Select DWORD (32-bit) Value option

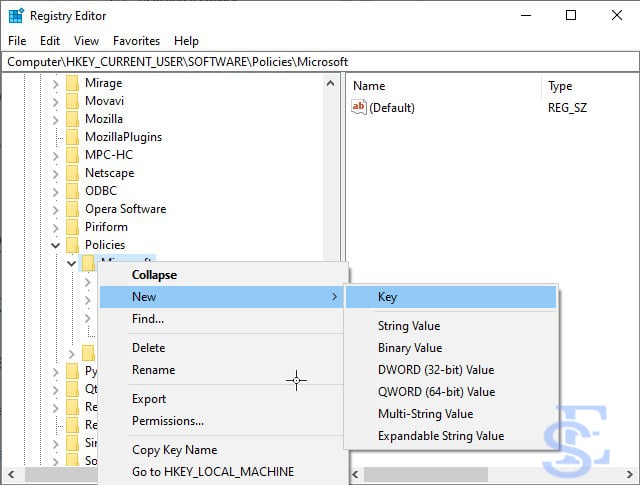coord(435,370)
